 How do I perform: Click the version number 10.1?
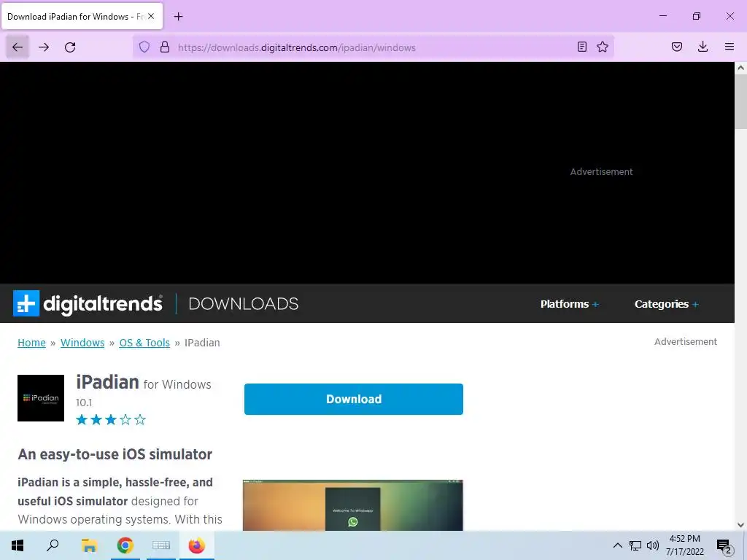pyautogui.click(x=84, y=402)
